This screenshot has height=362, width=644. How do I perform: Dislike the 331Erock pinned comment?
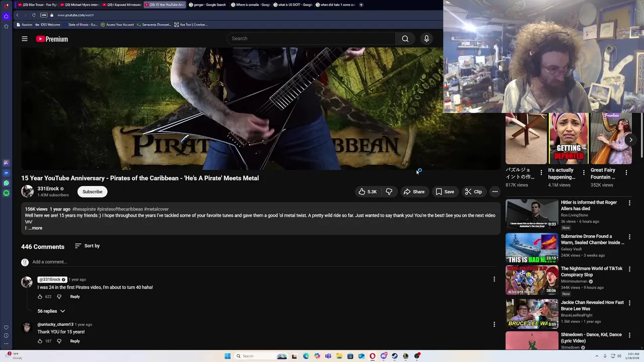[59, 297]
